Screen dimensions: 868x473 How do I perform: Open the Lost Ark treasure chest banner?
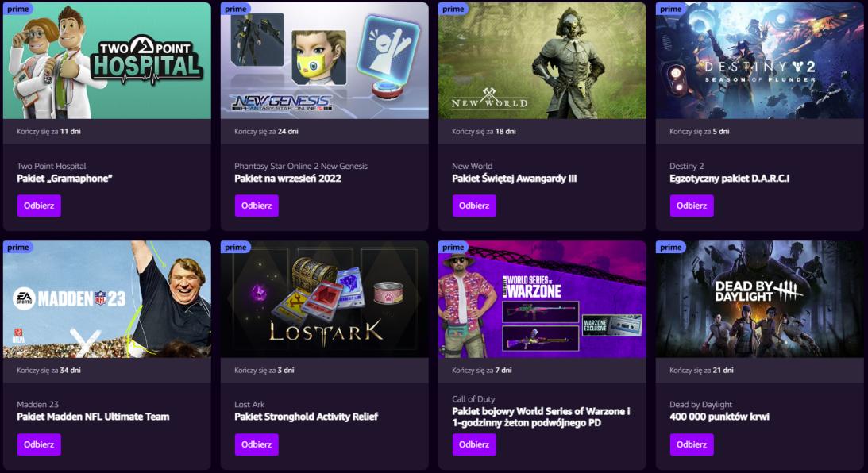click(324, 299)
